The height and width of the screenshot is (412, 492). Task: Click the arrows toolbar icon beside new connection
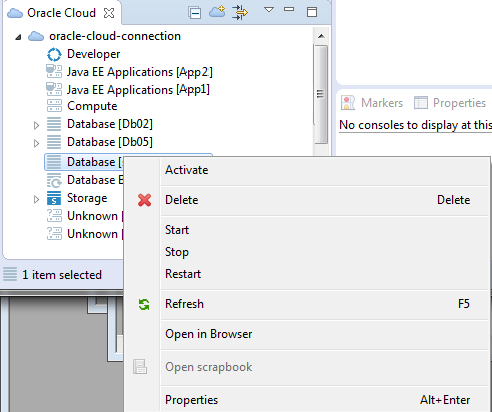[x=240, y=13]
